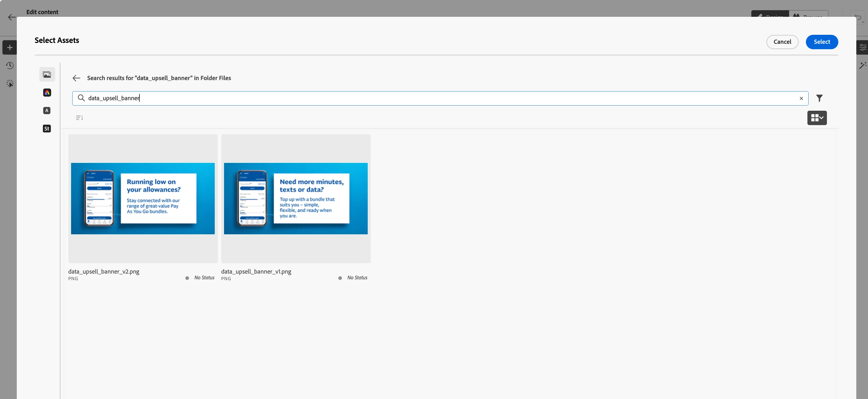Click the Edit content back arrow
This screenshot has height=399, width=868.
pyautogui.click(x=12, y=17)
